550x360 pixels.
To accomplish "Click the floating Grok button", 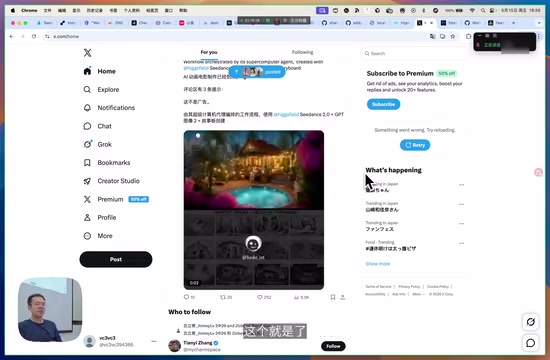I will [x=530, y=322].
